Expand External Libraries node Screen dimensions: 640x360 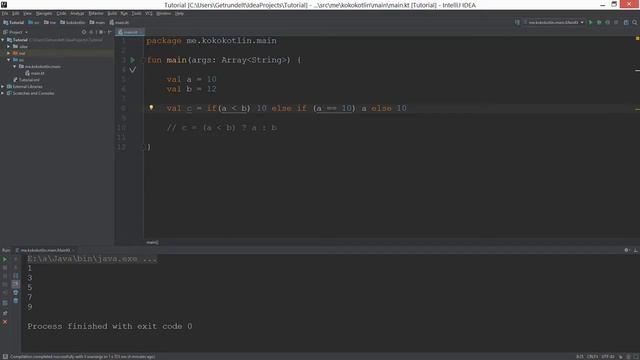[x=3, y=87]
